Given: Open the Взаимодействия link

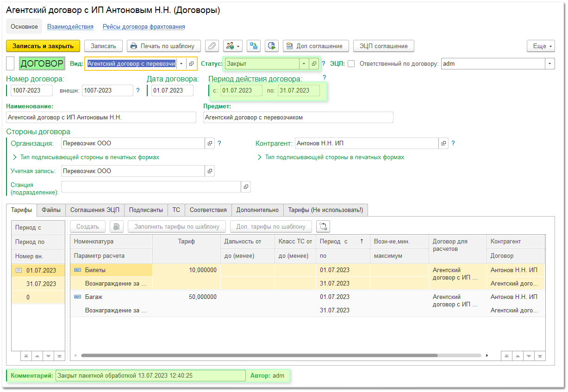Looking at the screenshot, I should [70, 27].
